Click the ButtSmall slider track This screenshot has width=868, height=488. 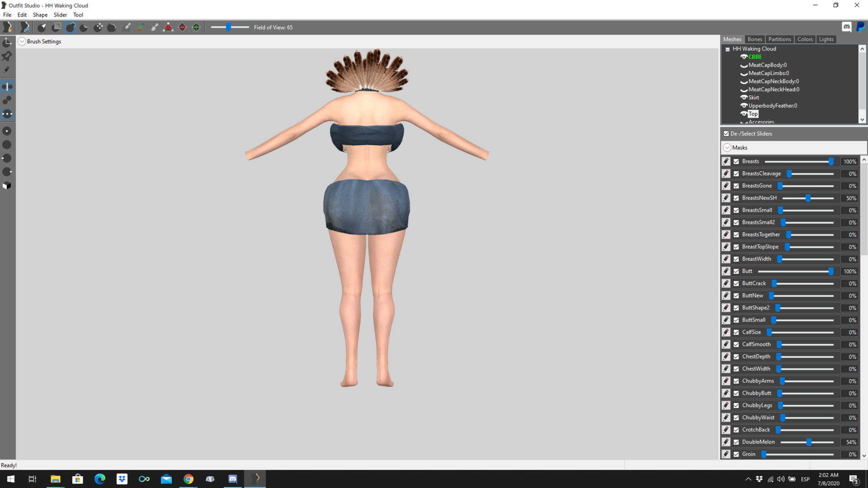803,320
